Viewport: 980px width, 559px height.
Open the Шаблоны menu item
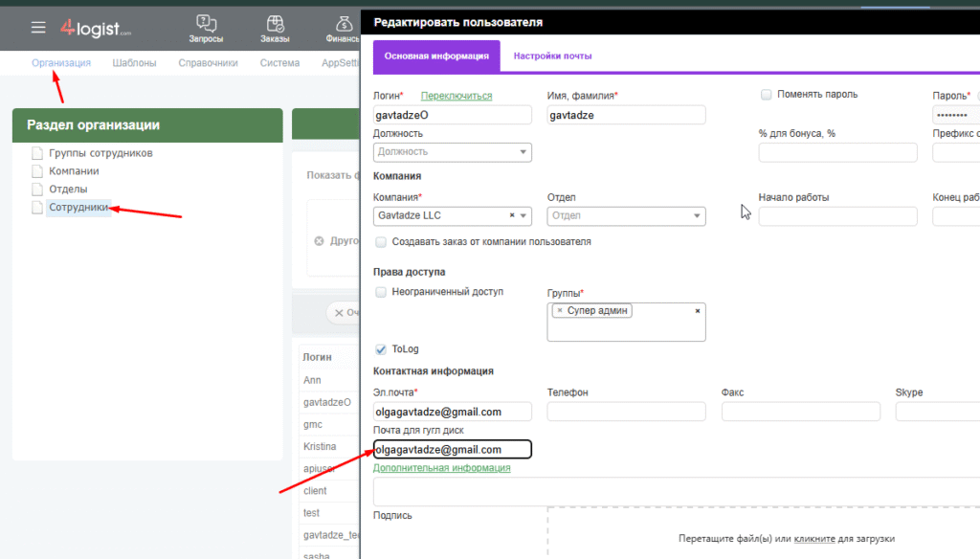point(134,63)
